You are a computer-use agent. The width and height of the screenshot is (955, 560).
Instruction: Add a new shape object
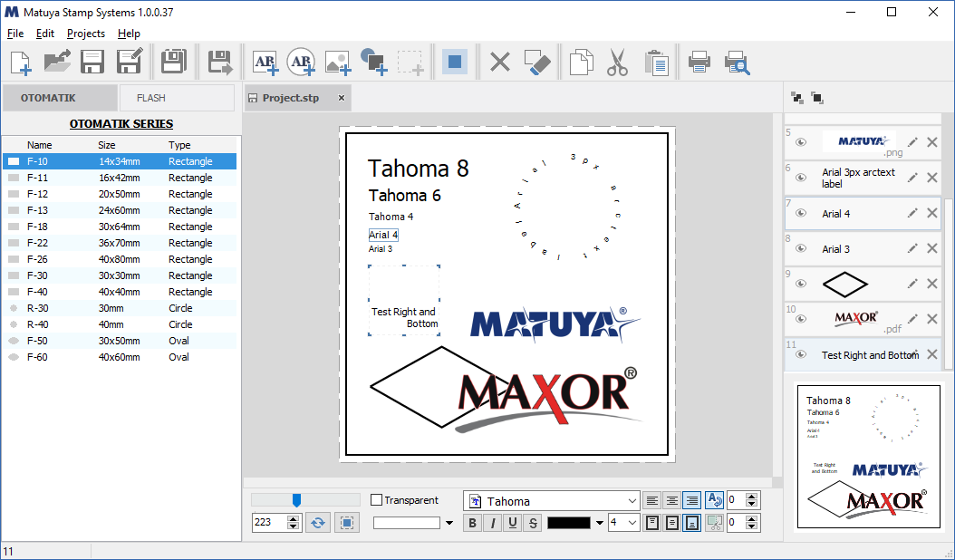click(x=374, y=63)
